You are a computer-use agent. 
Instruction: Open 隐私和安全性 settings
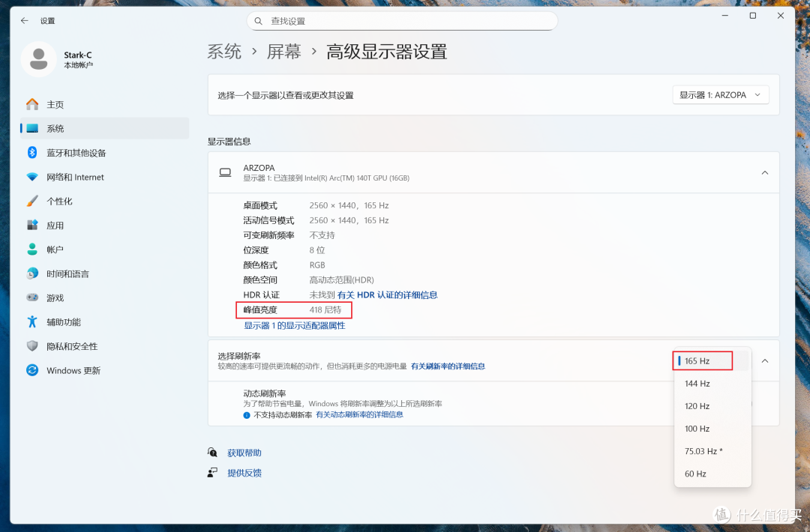point(104,346)
